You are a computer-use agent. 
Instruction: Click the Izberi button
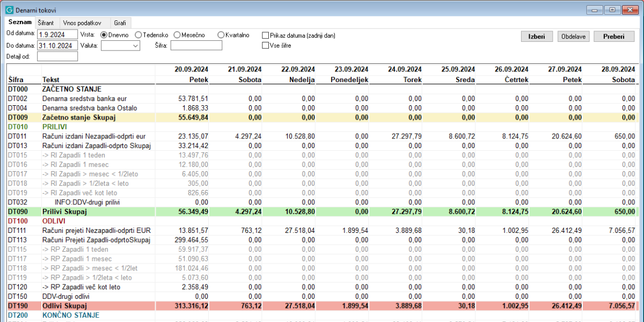pos(537,36)
